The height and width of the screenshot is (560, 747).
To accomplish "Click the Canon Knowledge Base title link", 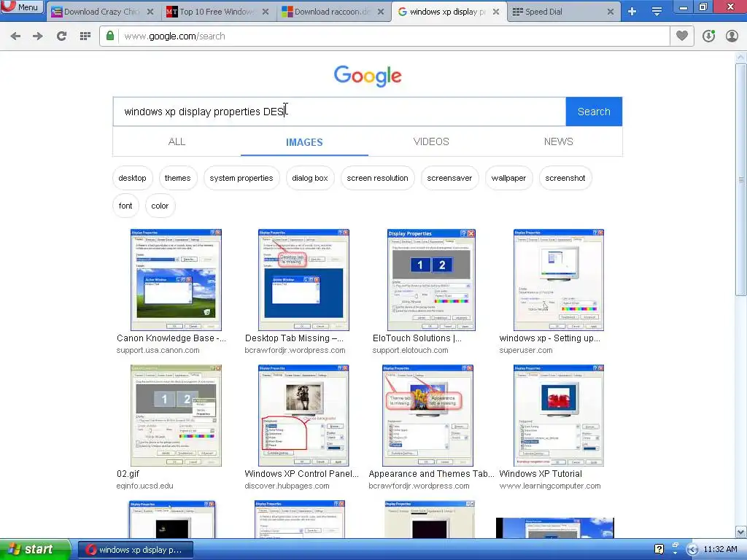I will coord(171,338).
